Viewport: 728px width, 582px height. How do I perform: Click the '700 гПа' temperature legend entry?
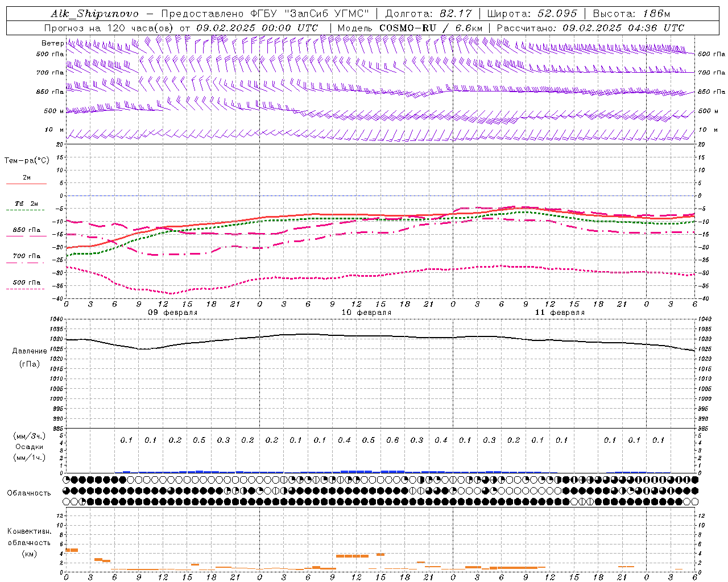[26, 256]
